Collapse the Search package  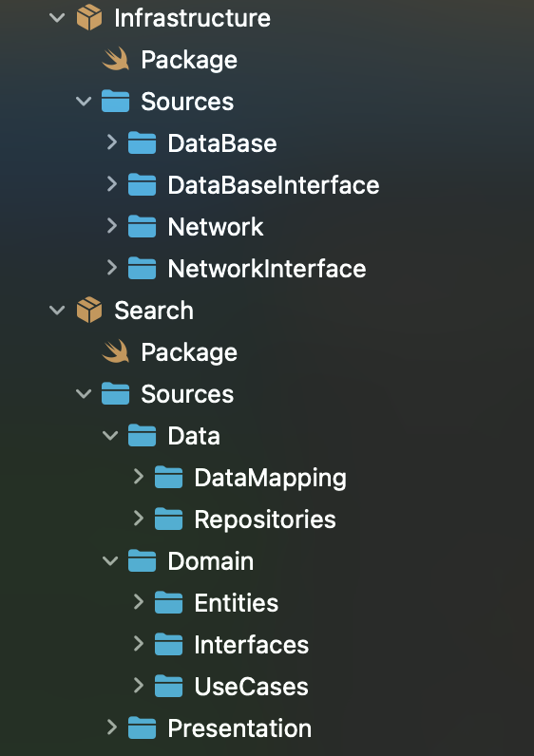click(x=57, y=311)
